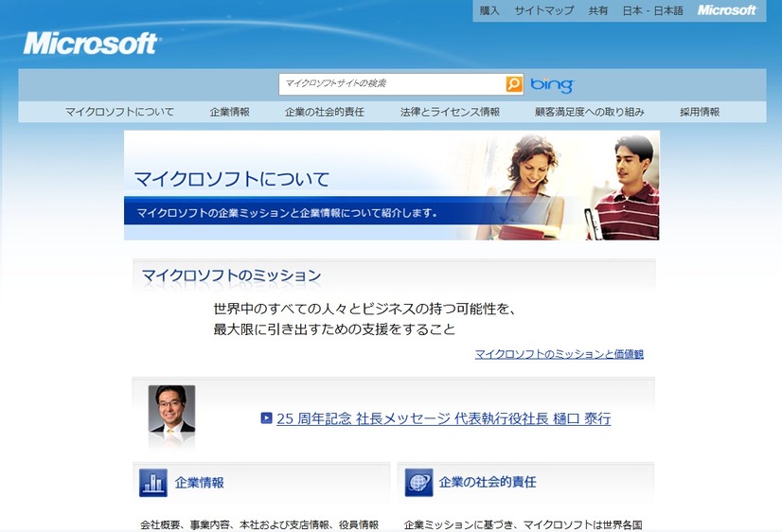Viewport: 782px width, 532px height.
Task: Click the 共有 link in top bar
Action: point(598,10)
